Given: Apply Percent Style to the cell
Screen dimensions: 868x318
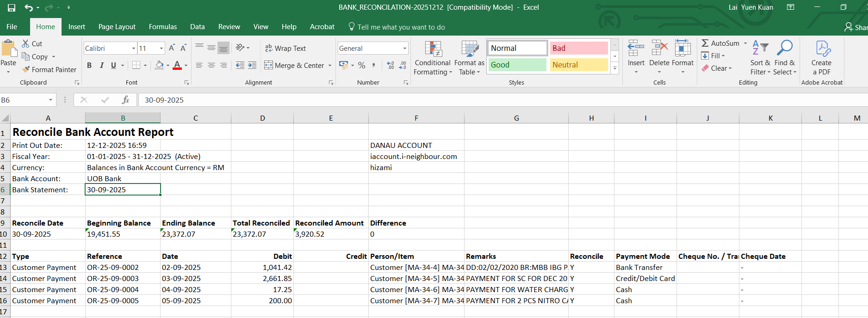Looking at the screenshot, I should [x=361, y=65].
